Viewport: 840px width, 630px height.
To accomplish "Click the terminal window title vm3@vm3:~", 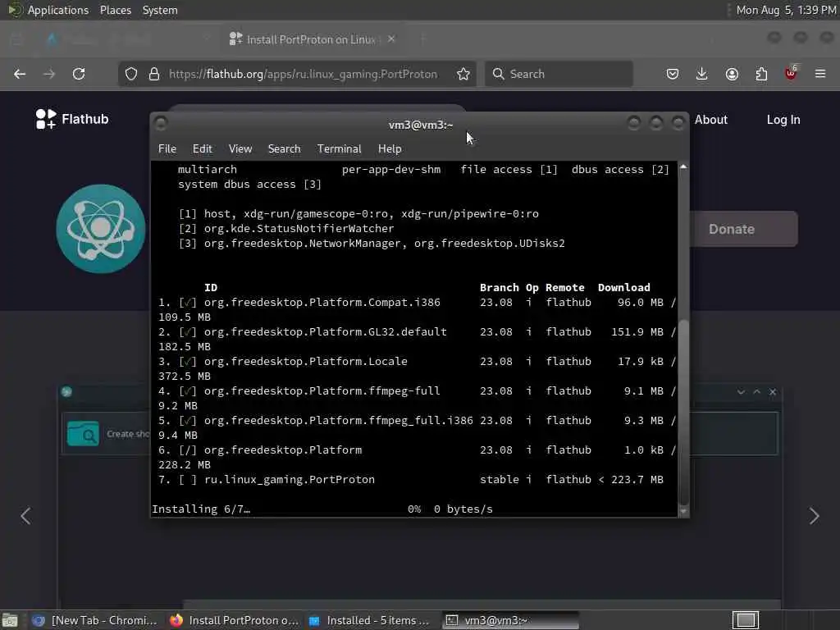I will coord(421,125).
